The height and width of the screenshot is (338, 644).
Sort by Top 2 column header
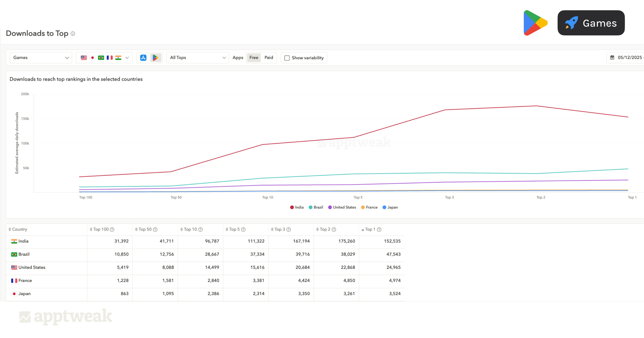[x=323, y=229]
